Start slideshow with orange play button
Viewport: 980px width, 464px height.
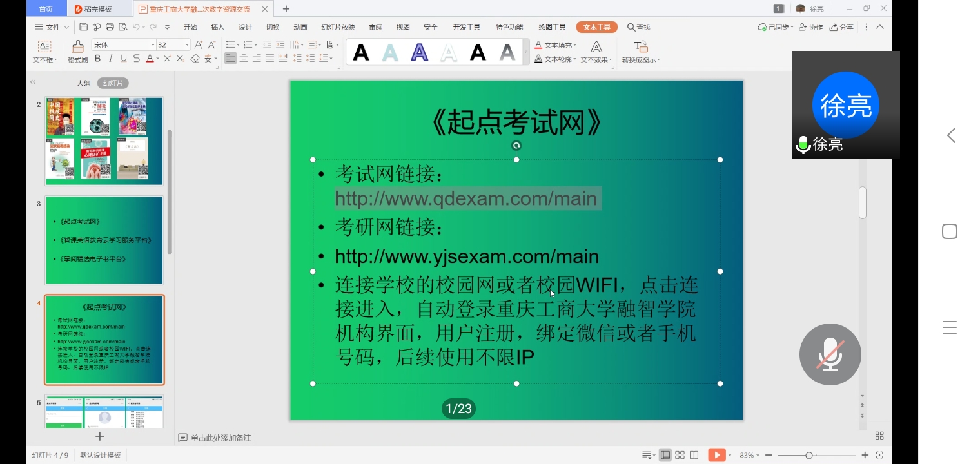click(716, 455)
